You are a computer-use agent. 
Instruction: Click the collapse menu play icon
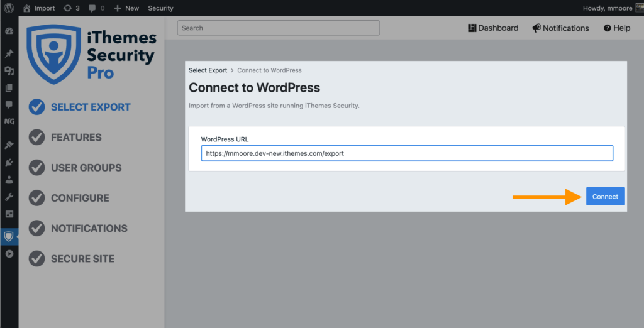(x=9, y=254)
